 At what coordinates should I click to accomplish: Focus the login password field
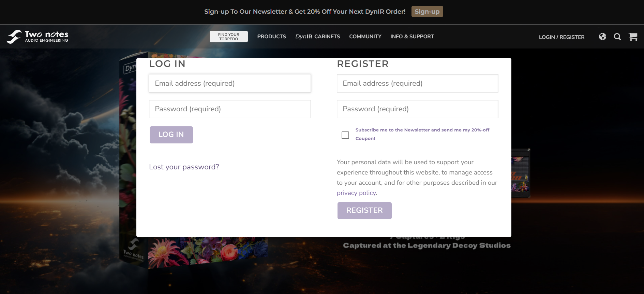click(230, 109)
